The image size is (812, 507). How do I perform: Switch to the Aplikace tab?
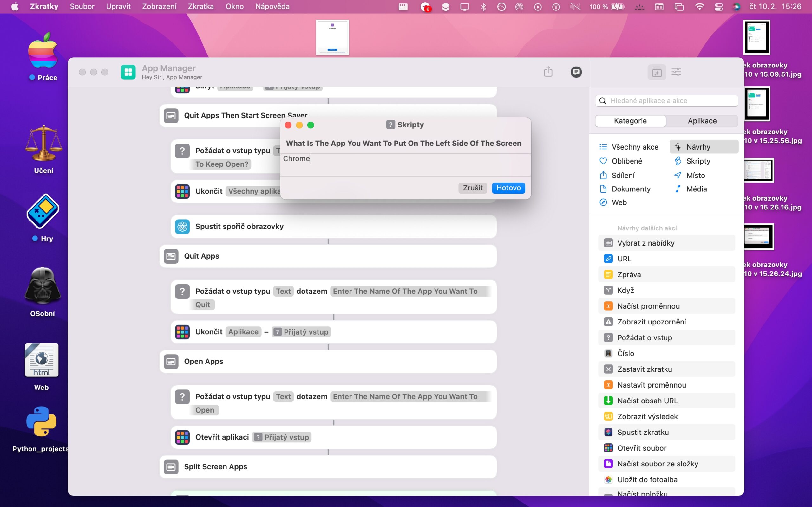[702, 121]
